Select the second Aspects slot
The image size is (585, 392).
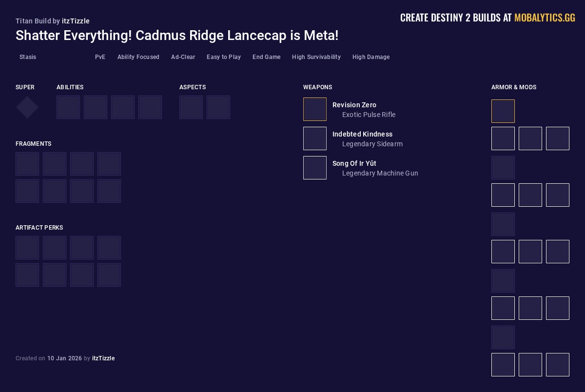coord(218,107)
